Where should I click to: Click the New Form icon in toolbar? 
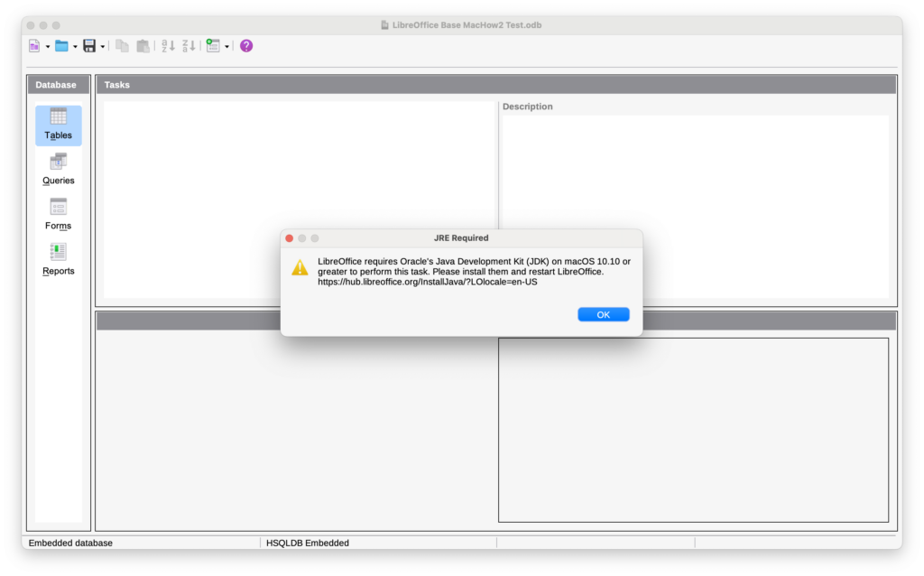(x=213, y=46)
